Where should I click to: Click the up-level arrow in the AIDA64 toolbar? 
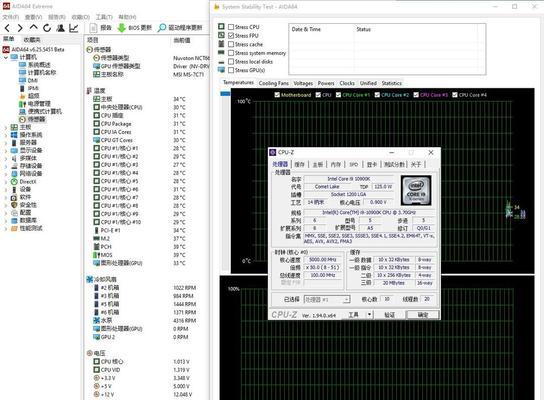point(33,27)
